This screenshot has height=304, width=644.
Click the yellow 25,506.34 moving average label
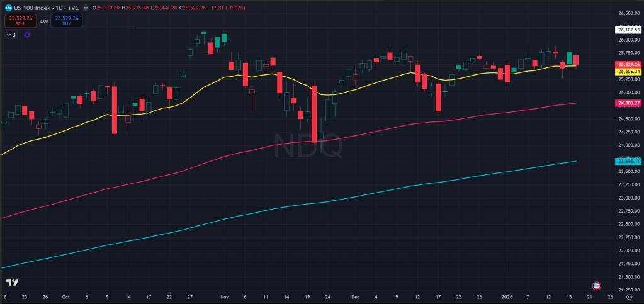point(629,72)
